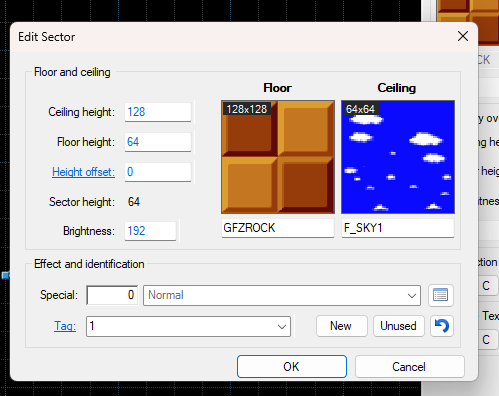Reset the tag with the blue undo arrow
This screenshot has height=396, width=499.
(442, 326)
